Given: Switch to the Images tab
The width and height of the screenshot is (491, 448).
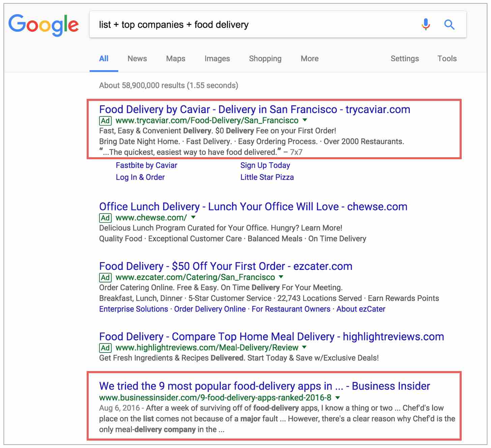Looking at the screenshot, I should [217, 59].
